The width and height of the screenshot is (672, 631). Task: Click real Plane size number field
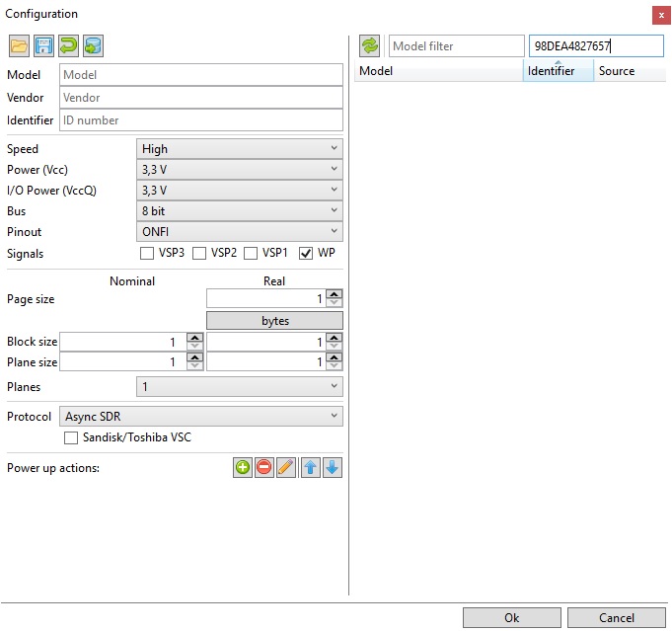[266, 362]
